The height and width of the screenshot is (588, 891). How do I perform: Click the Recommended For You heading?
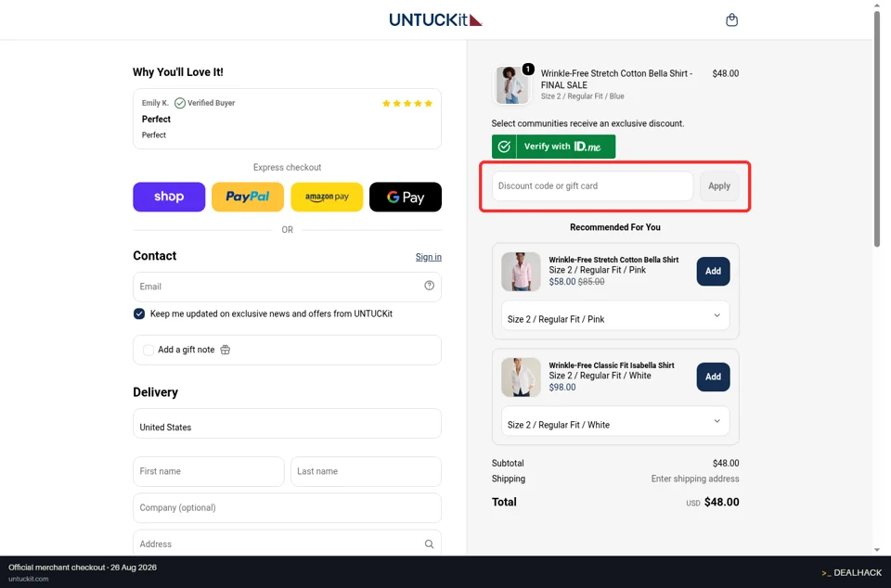(614, 227)
